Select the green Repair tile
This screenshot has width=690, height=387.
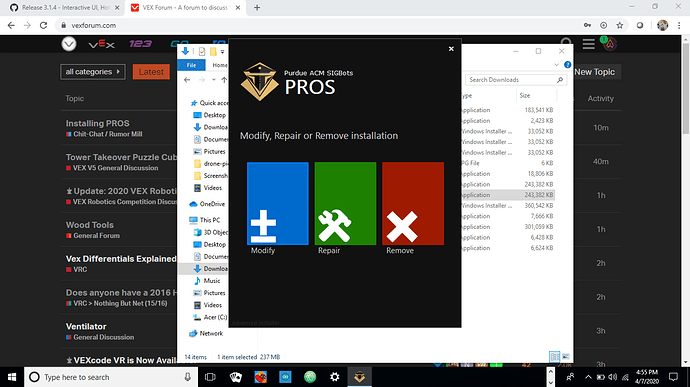[x=345, y=203]
